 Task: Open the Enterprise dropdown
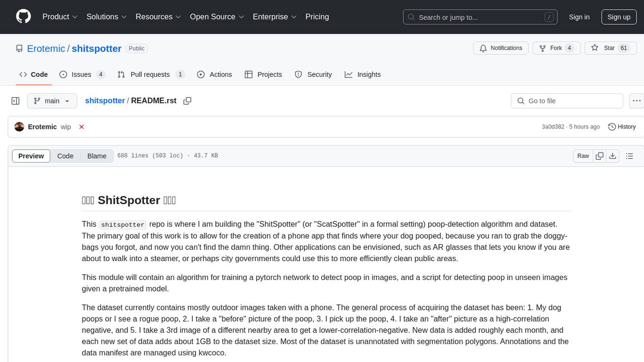[275, 17]
